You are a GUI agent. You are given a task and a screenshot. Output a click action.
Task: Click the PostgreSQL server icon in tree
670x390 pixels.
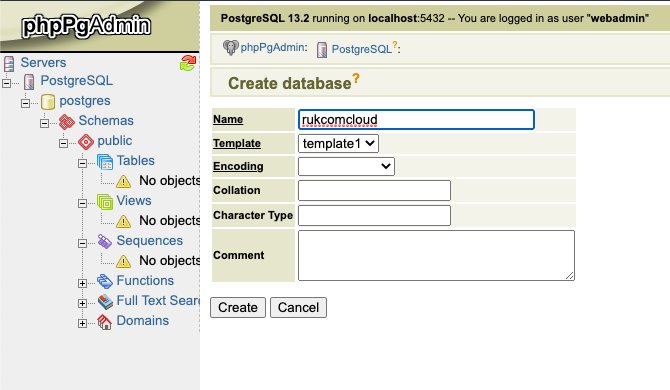29,81
